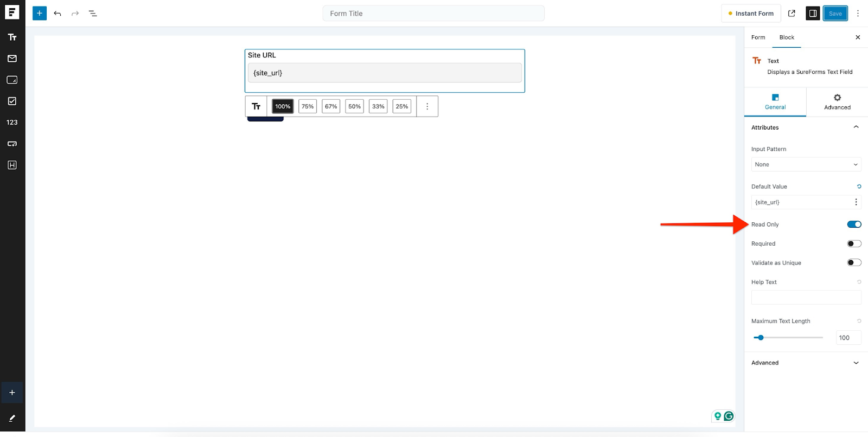Insert Checkbox field from left sidebar
Image resolution: width=868 pixels, height=437 pixels.
point(12,101)
